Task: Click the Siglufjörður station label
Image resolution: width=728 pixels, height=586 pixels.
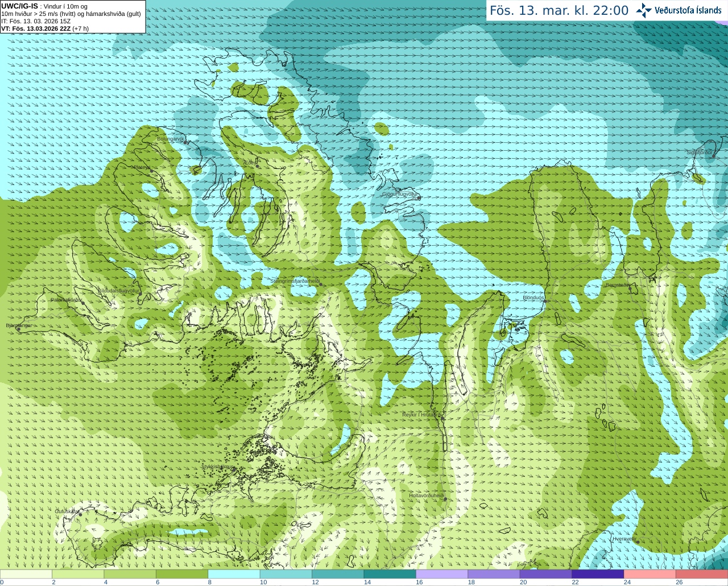Action: click(700, 152)
